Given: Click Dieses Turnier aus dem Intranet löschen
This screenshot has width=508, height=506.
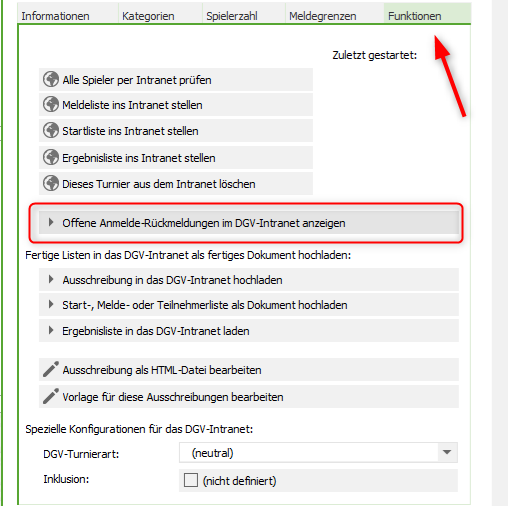Looking at the screenshot, I should pyautogui.click(x=176, y=184).
